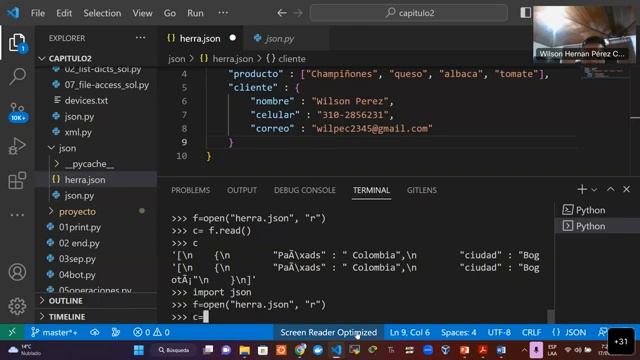Click the cloud publish icon in status bar
The width and height of the screenshot is (640, 360).
click(x=95, y=332)
